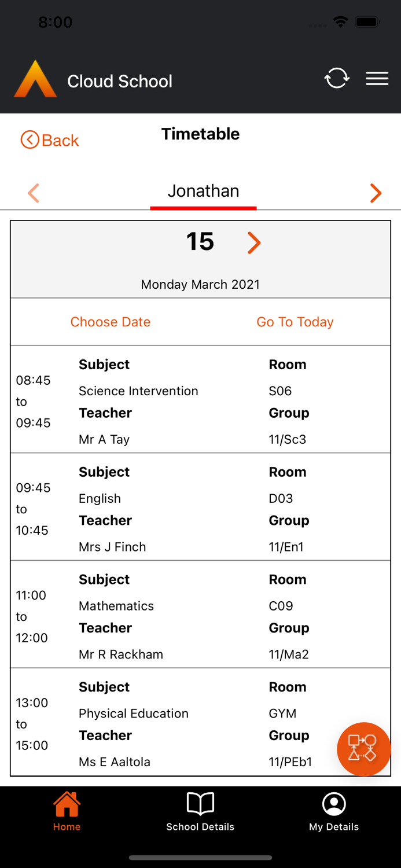Tap the Home house icon

click(67, 804)
